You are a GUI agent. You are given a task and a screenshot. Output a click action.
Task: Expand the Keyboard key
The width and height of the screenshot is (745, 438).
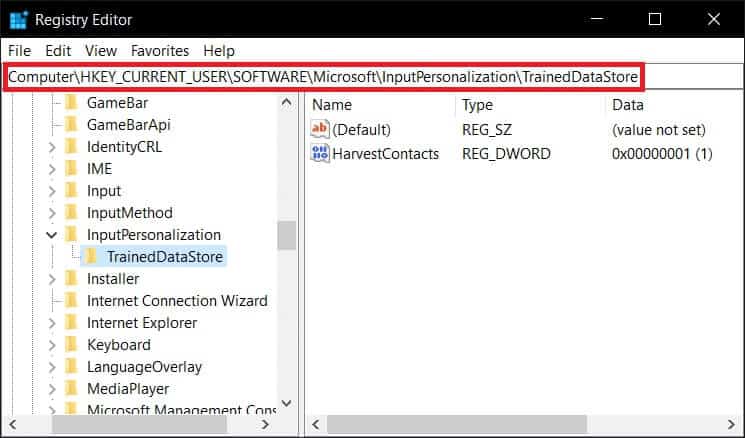(x=52, y=345)
